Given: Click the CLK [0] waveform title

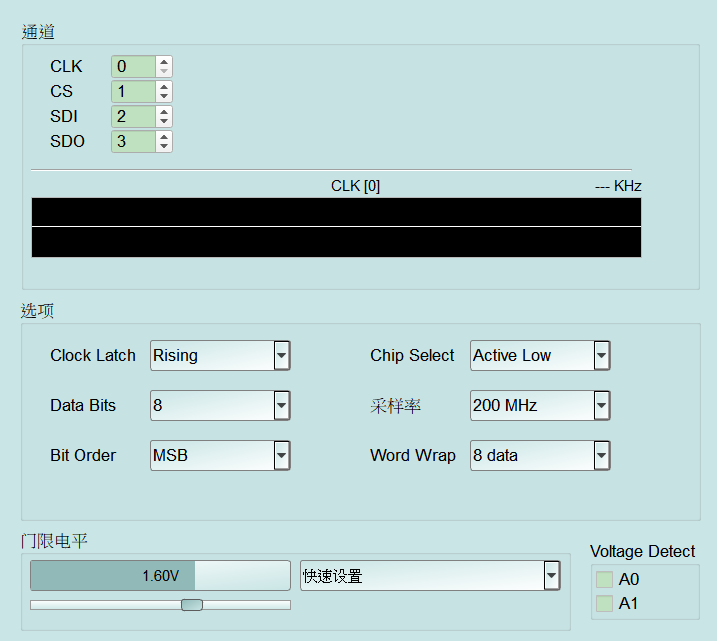Looking at the screenshot, I should click(355, 186).
